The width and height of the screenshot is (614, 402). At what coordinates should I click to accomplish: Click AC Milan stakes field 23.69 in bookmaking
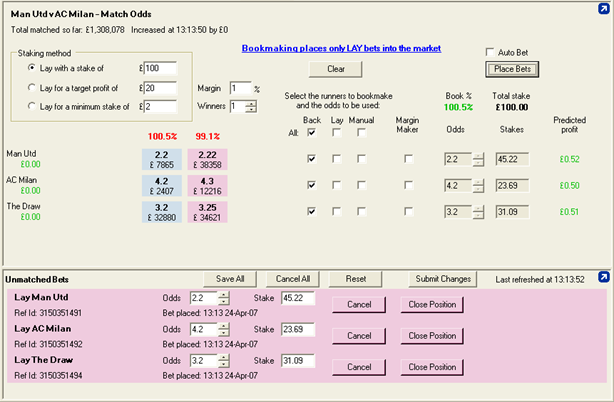[512, 186]
